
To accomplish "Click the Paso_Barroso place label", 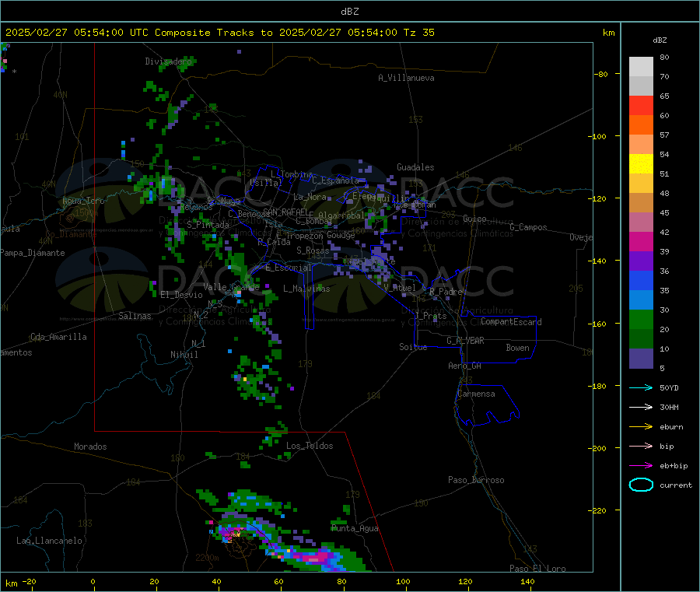I will coord(476,481).
